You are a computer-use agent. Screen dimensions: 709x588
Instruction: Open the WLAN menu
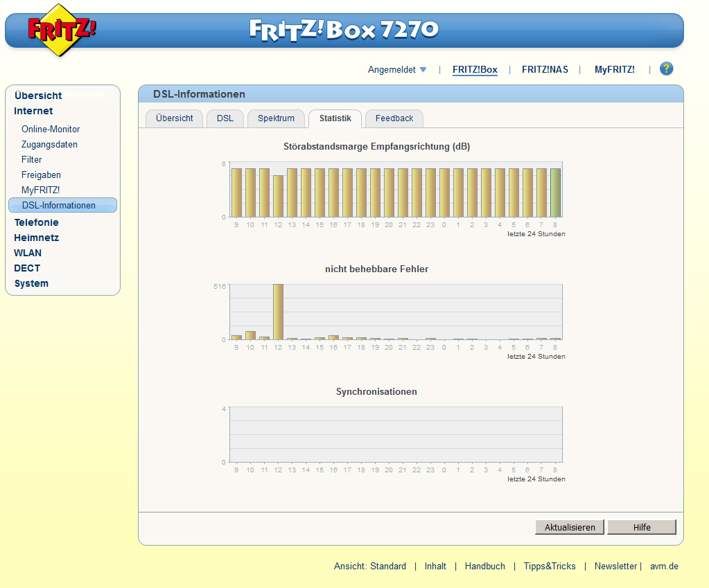(28, 253)
